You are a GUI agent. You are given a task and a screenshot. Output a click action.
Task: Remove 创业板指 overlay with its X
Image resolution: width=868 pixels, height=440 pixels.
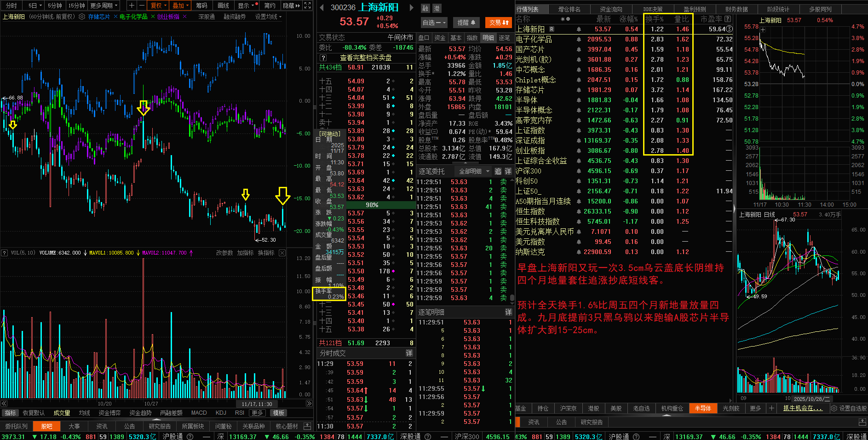pyautogui.click(x=185, y=17)
